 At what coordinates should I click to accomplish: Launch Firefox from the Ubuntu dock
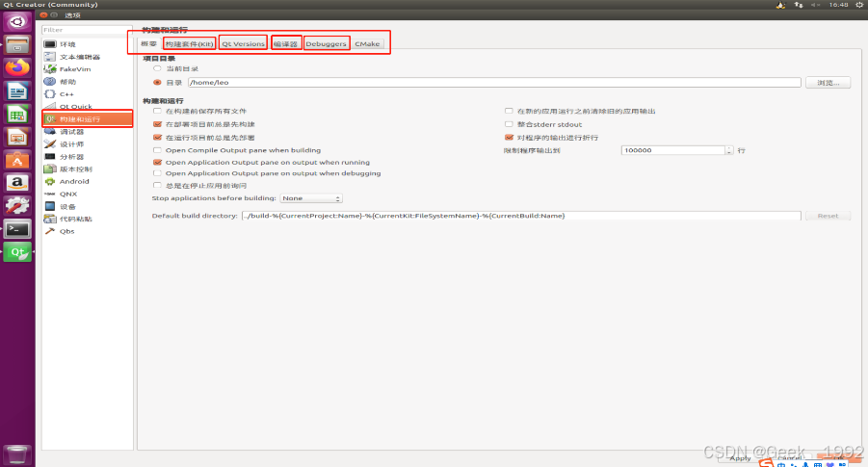coord(17,67)
